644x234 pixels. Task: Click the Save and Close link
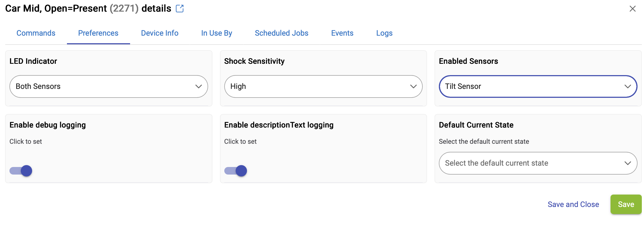[x=573, y=204]
